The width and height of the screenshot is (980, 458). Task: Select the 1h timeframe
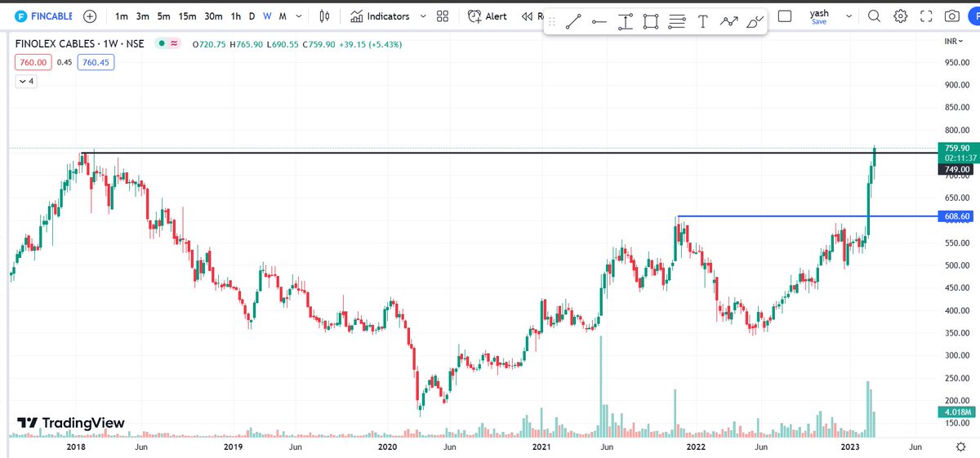coord(235,16)
